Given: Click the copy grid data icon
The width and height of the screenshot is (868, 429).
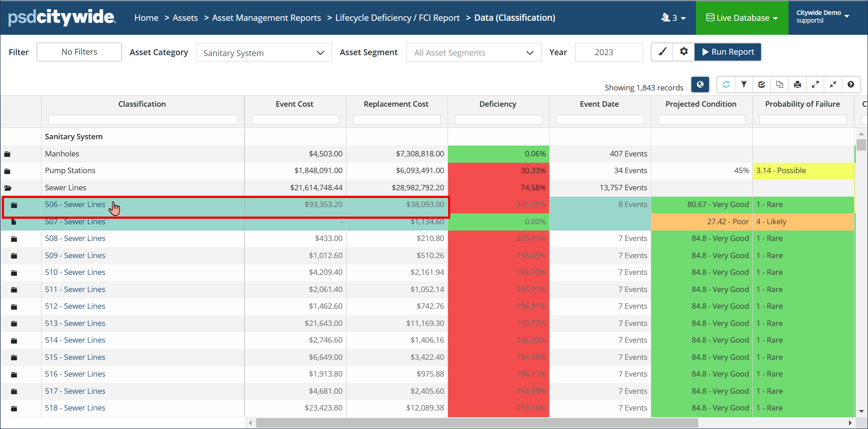Looking at the screenshot, I should tap(779, 85).
